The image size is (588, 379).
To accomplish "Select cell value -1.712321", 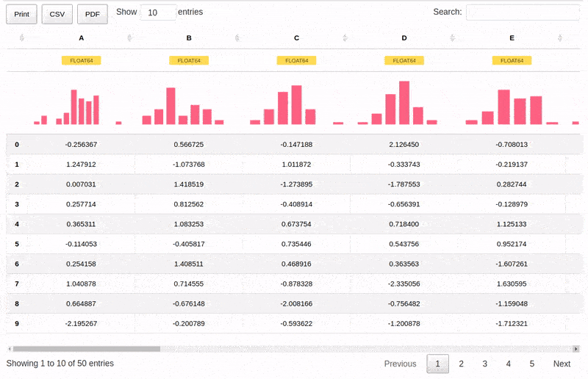I will click(512, 323).
